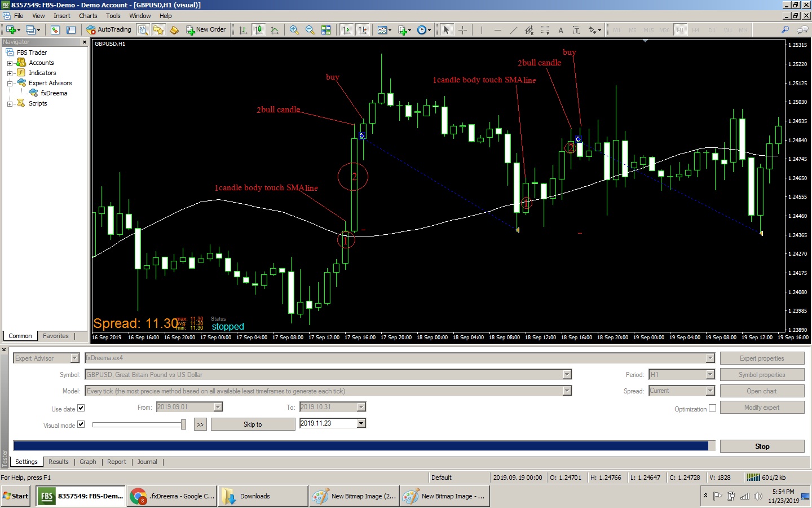This screenshot has width=812, height=508.
Task: Open the Tools menu
Action: (113, 16)
